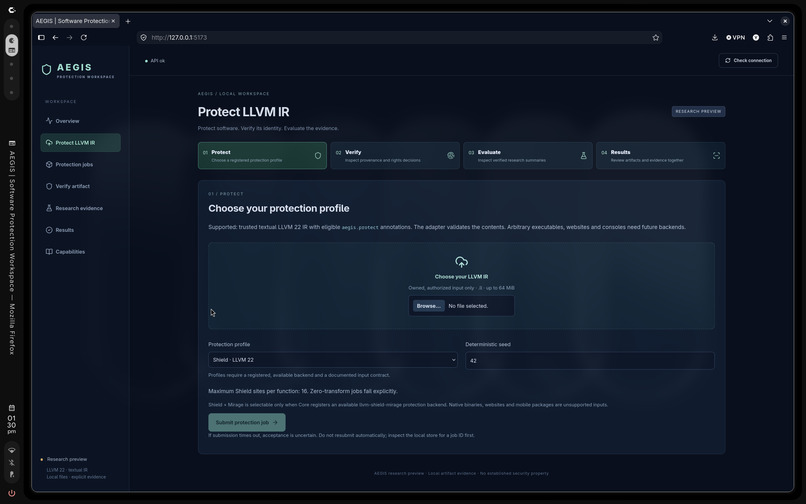Click the VPN toolbar button
The image size is (806, 504).
click(735, 38)
